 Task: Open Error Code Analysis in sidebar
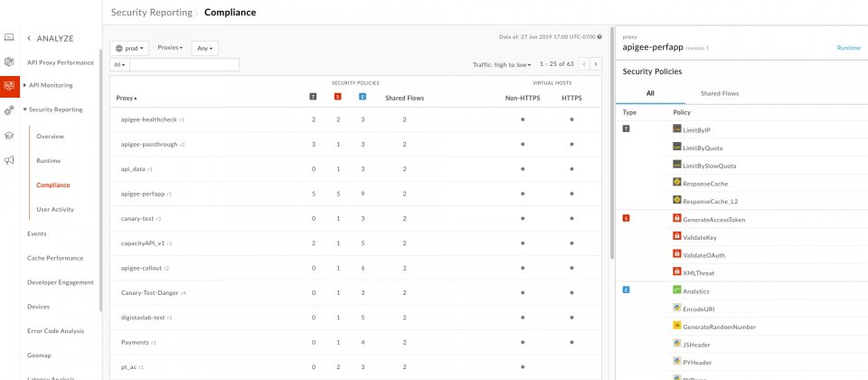pyautogui.click(x=55, y=331)
